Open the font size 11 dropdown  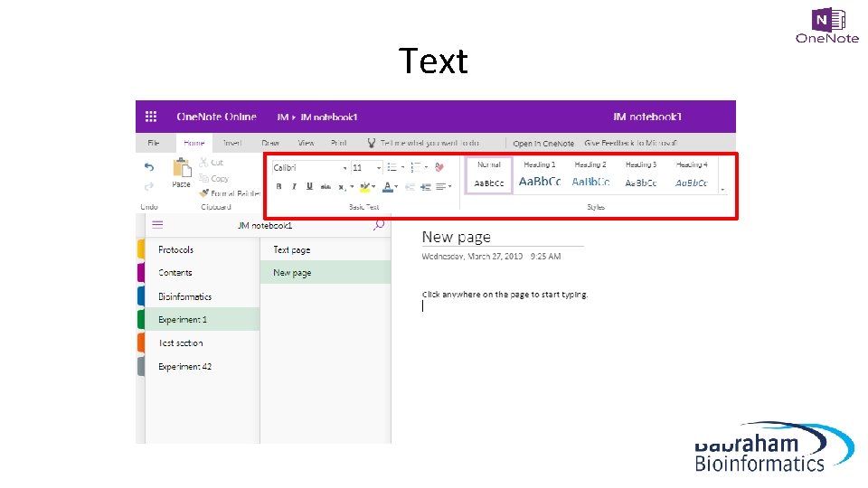point(379,168)
